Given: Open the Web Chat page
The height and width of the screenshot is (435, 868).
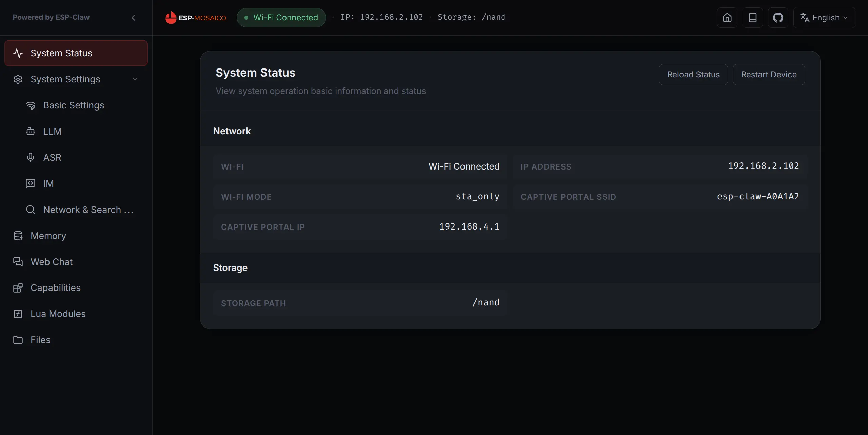Looking at the screenshot, I should 76,262.
